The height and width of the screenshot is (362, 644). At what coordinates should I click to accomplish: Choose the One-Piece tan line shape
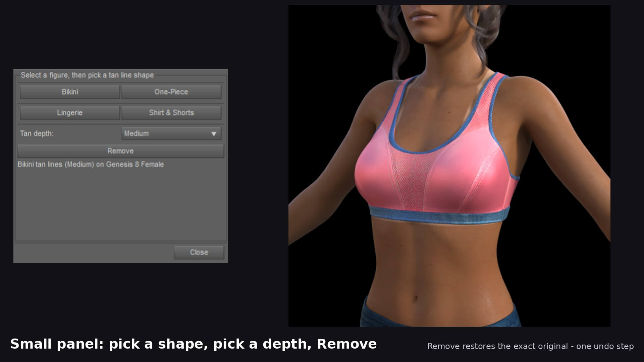point(171,92)
